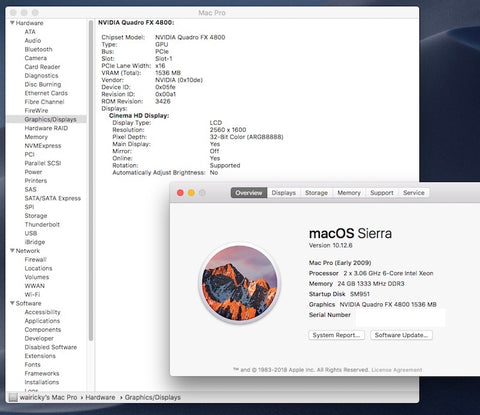The width and height of the screenshot is (480, 415).
Task: Open the Displays tab
Action: [x=284, y=193]
